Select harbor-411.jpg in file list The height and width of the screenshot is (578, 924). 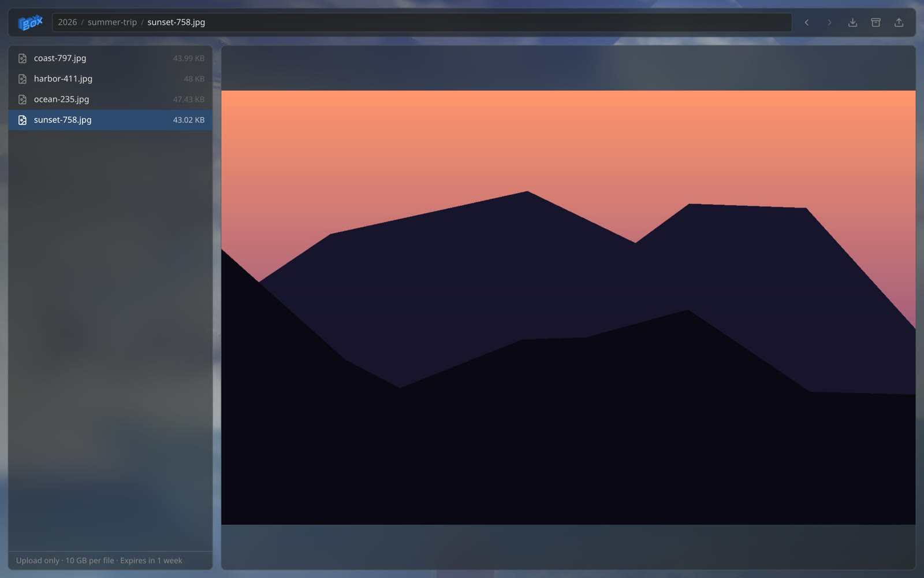click(110, 79)
